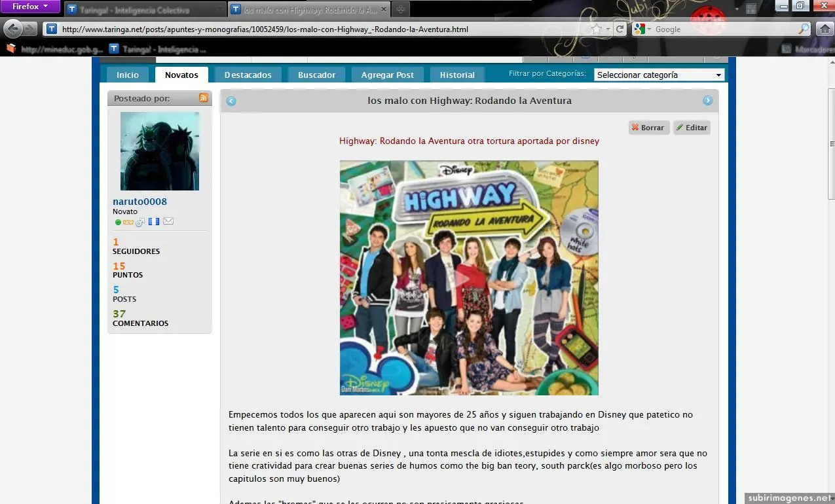The image size is (835, 504).
Task: Click the COMENTARIOS count
Action: click(x=119, y=314)
